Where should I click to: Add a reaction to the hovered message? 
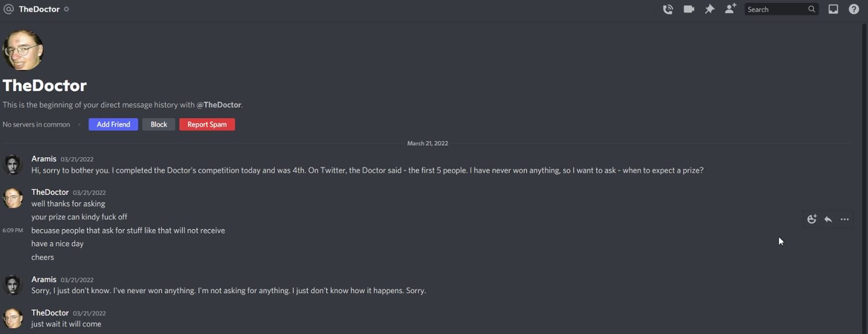(812, 220)
